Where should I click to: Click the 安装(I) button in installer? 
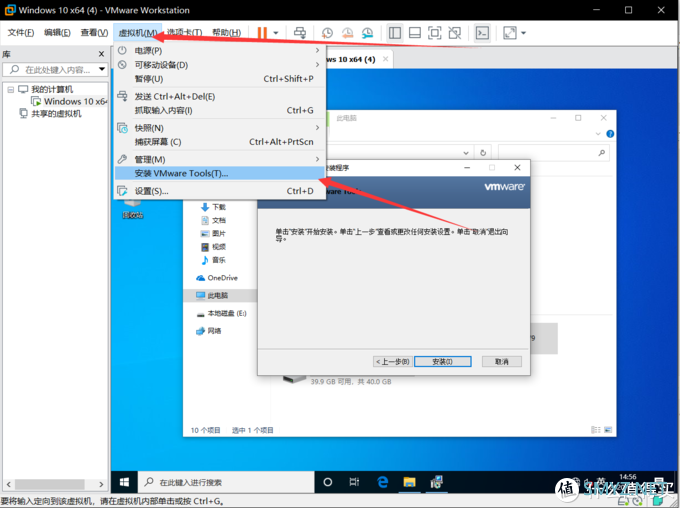click(x=442, y=361)
